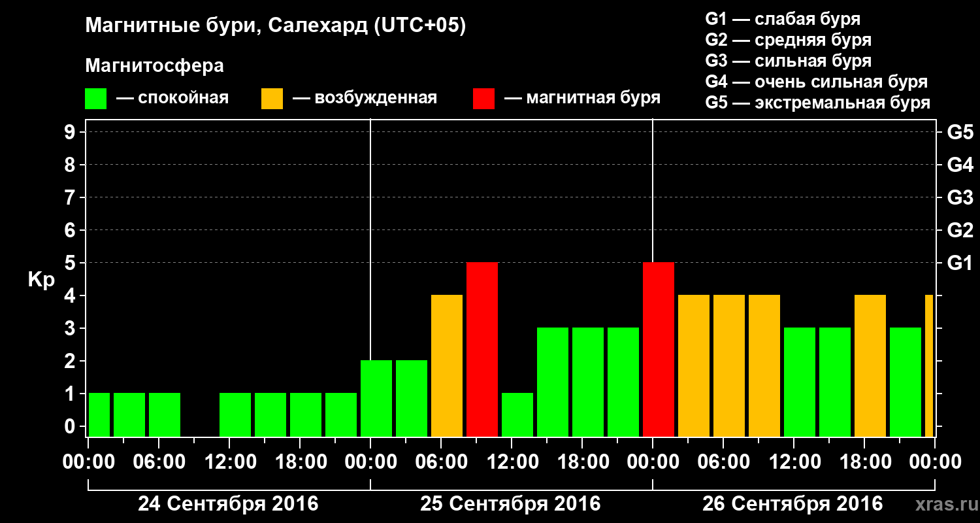Click the Kp 2 green bar starting 25 September midnight
The height and width of the screenshot is (523, 980).
click(x=376, y=398)
